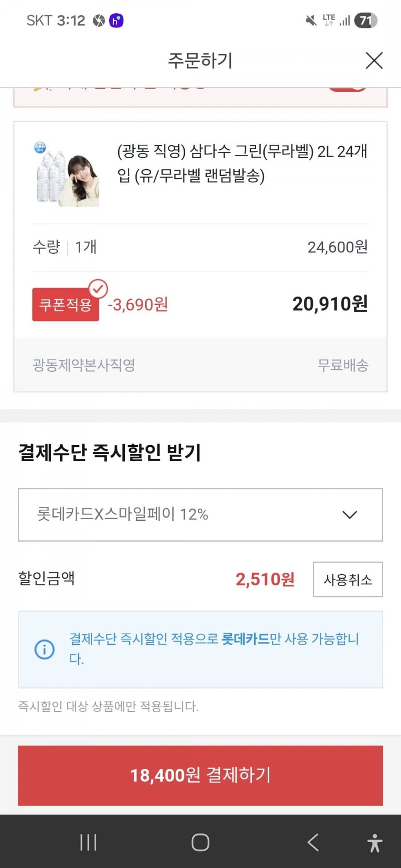Tap the muted sound status icon
Screen dimensions: 401x868
(x=311, y=20)
